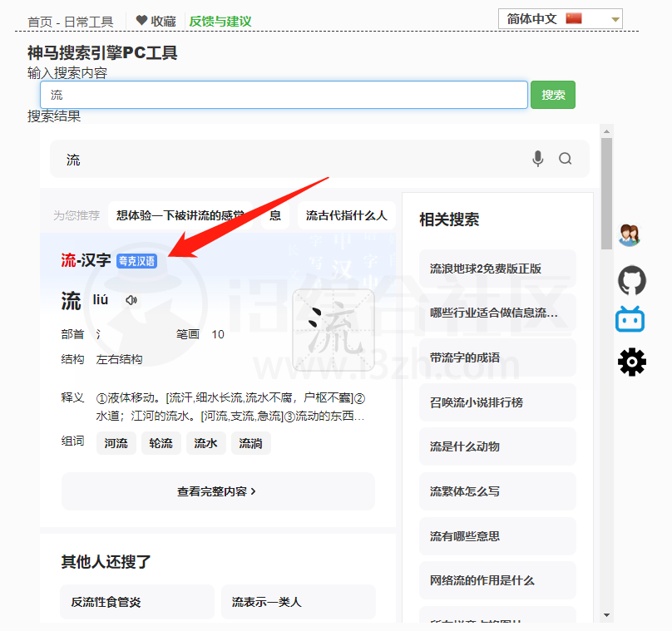Viewport: 672px width, 631px height.
Task: Open the 简体中文 language dropdown
Action: coord(561,19)
